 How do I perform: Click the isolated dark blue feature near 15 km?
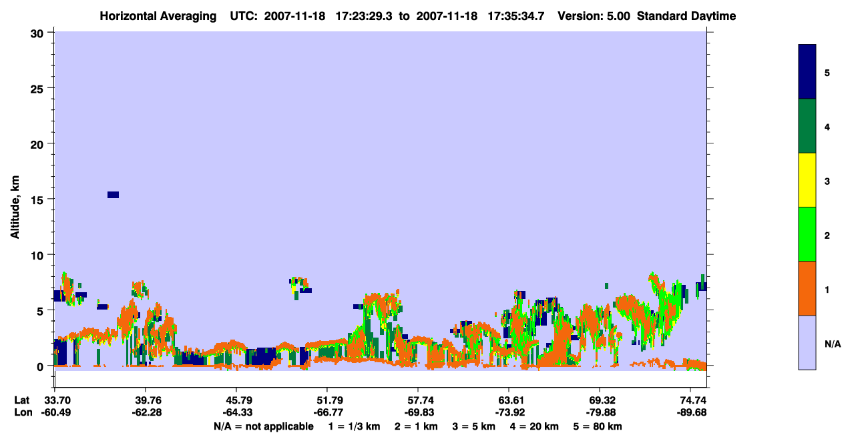pyautogui.click(x=113, y=195)
